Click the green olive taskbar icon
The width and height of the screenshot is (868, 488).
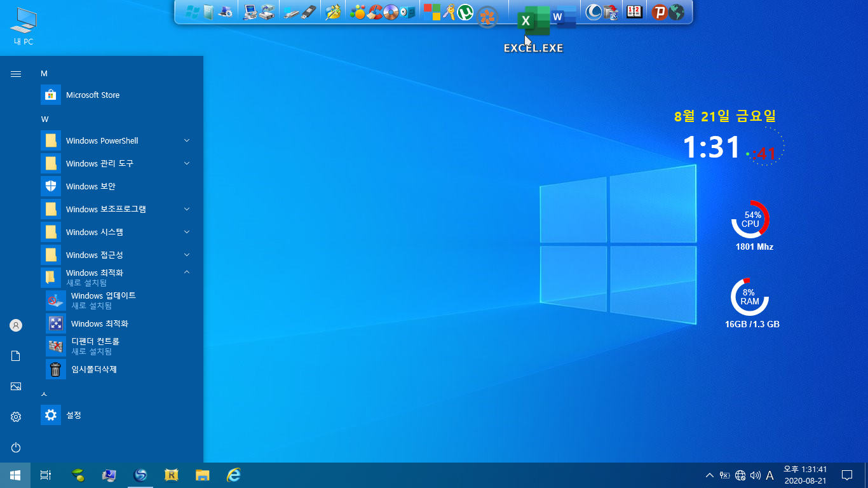pyautogui.click(x=78, y=475)
